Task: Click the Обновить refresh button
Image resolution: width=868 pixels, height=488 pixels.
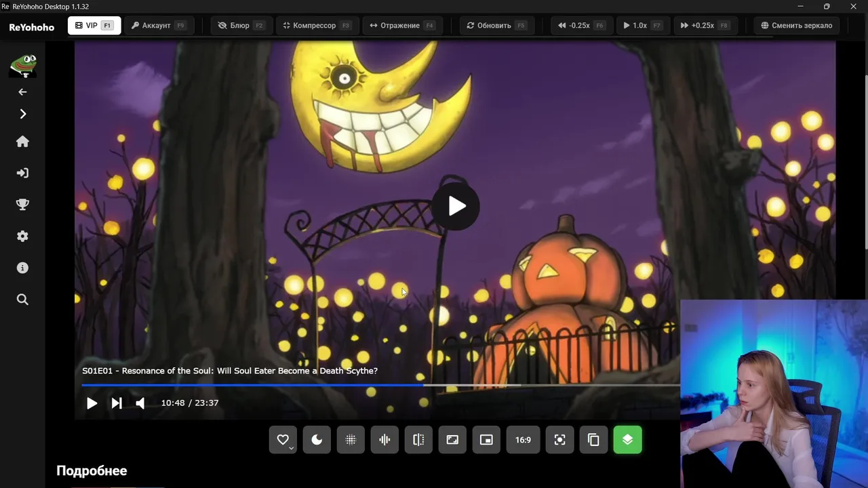Action: [496, 26]
